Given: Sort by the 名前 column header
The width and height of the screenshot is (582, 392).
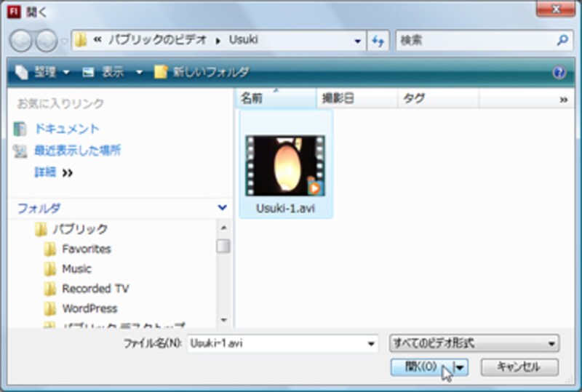Looking at the screenshot, I should (276, 98).
